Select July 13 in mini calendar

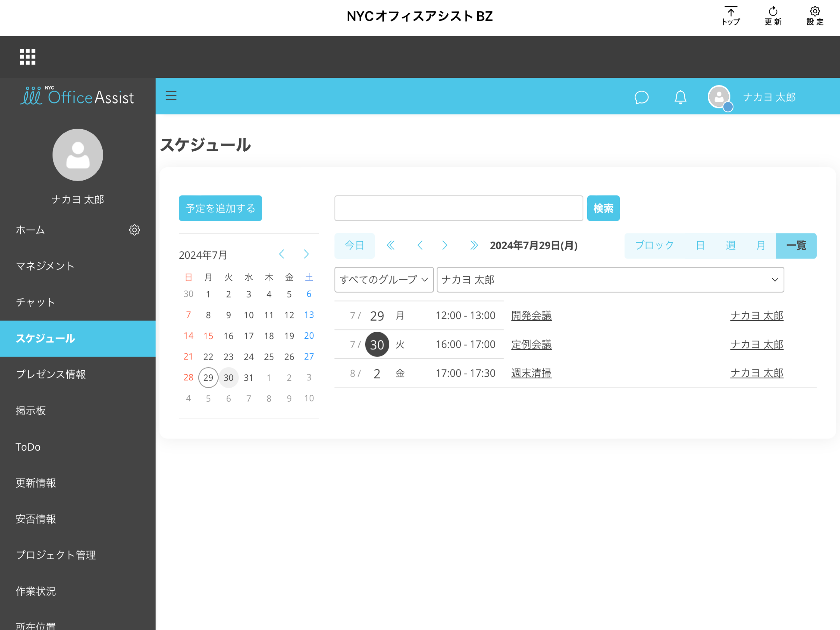click(309, 315)
